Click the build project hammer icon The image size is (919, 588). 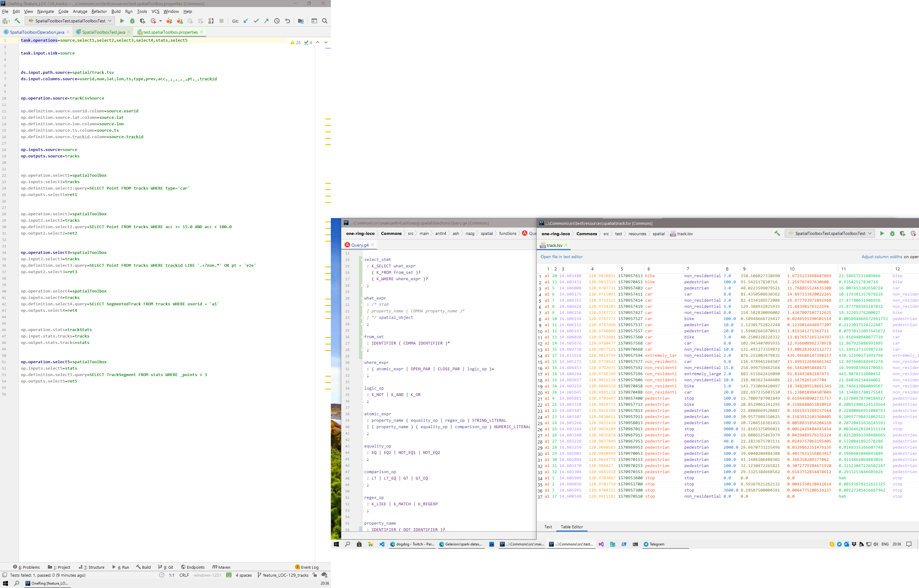pyautogui.click(x=17, y=21)
